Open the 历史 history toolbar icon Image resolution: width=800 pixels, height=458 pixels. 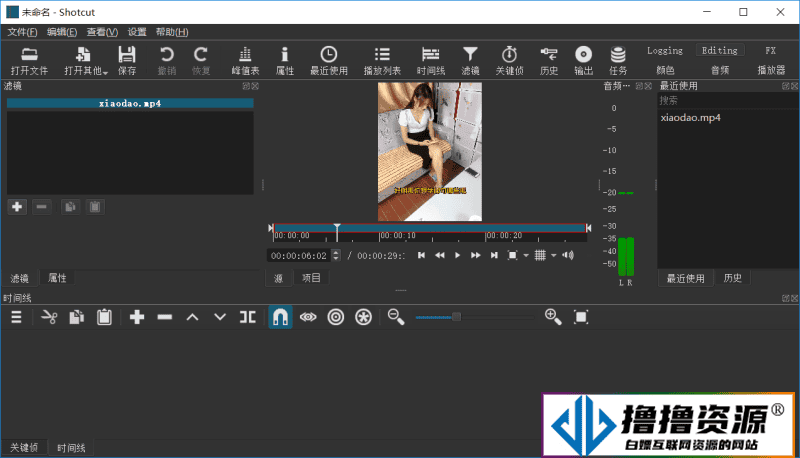click(x=549, y=60)
